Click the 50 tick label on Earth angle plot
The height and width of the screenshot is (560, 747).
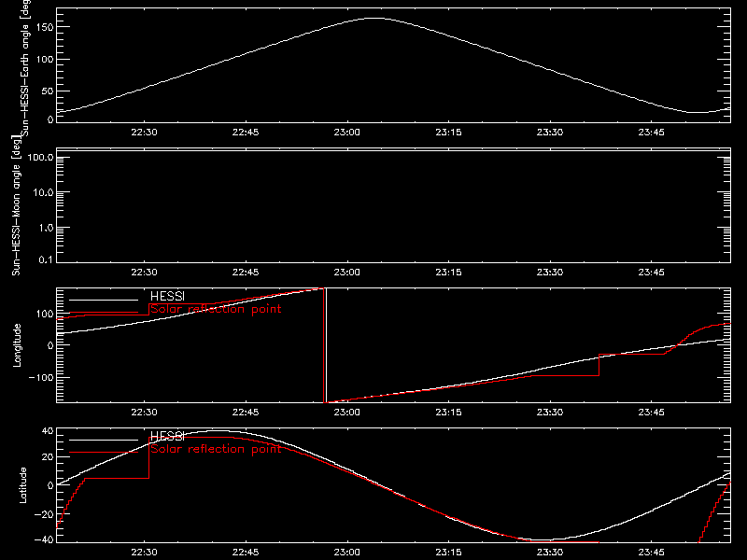(x=48, y=91)
